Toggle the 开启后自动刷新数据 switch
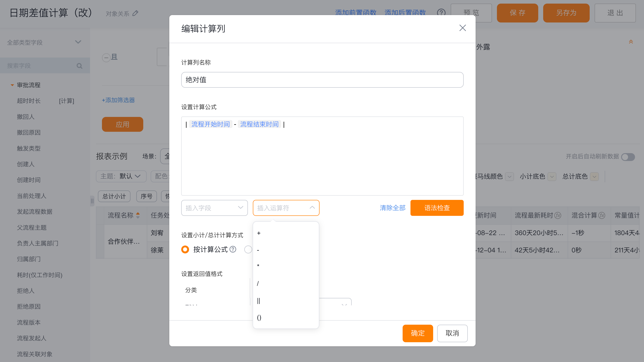Screen dimensions: 644x362 pyautogui.click(x=628, y=157)
